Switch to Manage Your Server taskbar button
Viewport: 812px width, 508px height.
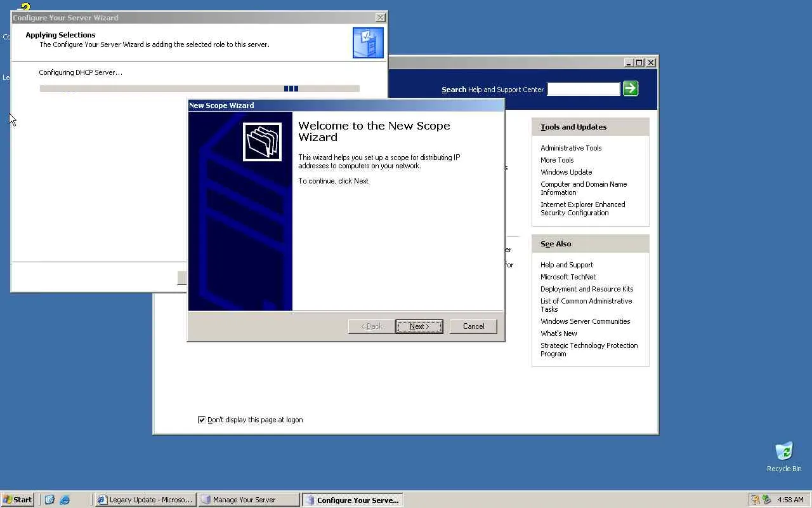(x=249, y=500)
